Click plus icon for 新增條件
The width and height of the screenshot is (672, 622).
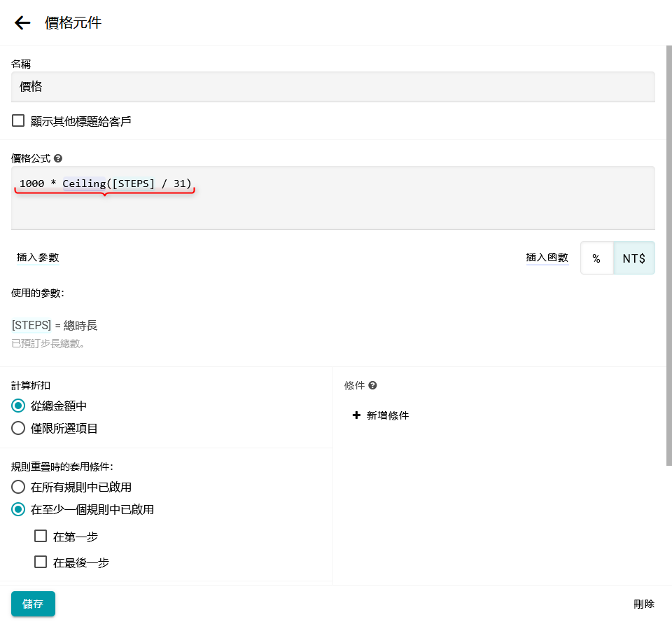(x=356, y=415)
